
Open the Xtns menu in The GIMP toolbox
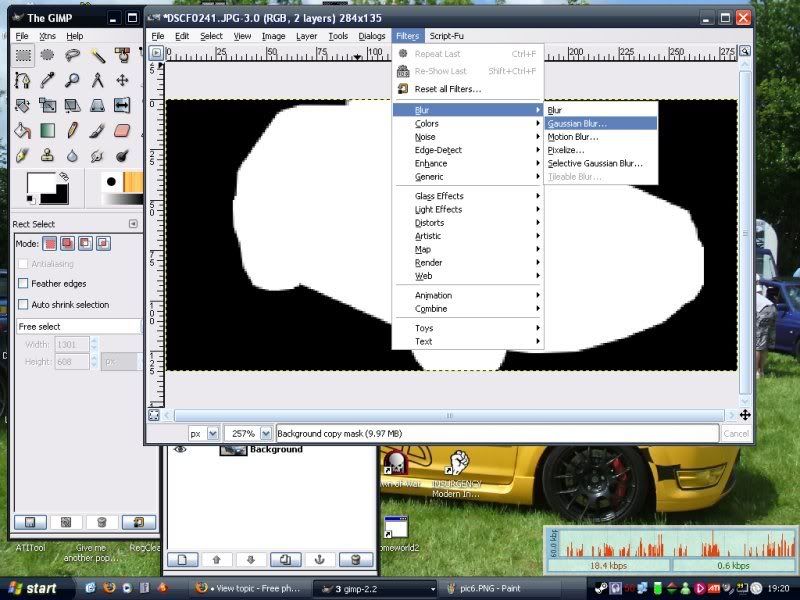47,36
